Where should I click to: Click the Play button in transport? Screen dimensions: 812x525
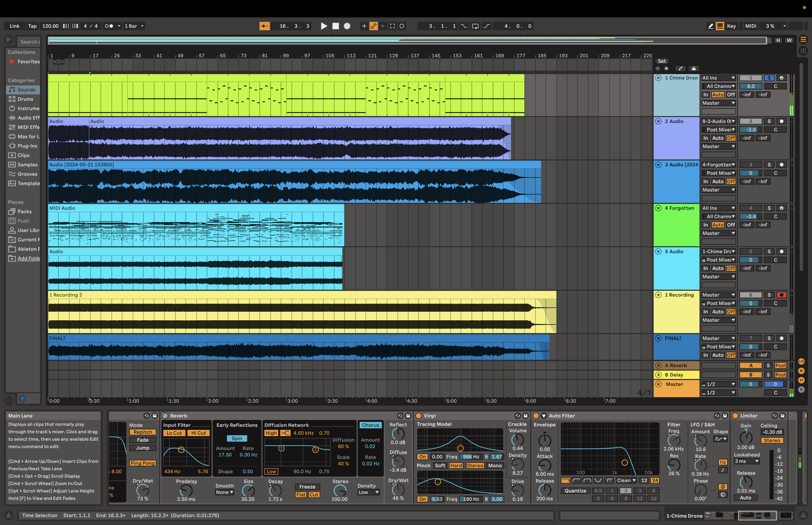pyautogui.click(x=324, y=26)
